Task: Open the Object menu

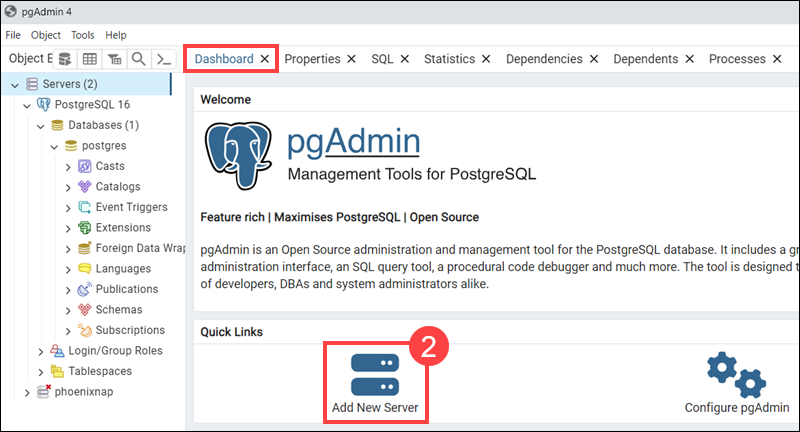Action: tap(45, 35)
